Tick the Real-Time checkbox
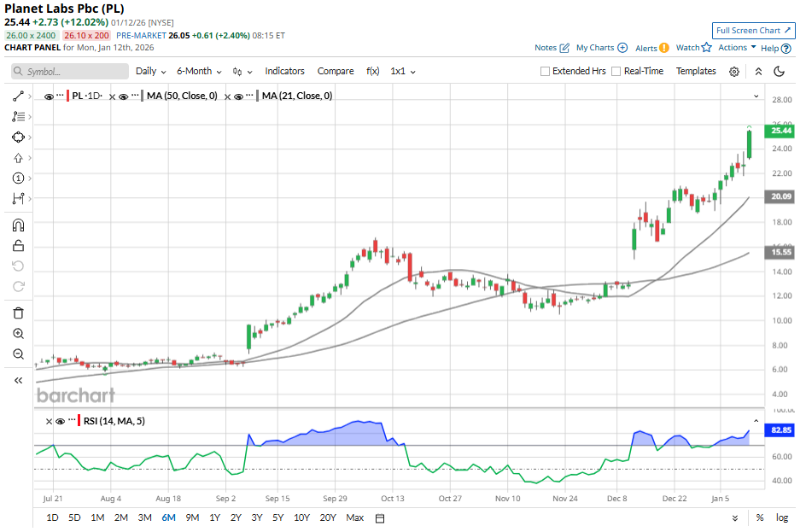 coord(616,72)
